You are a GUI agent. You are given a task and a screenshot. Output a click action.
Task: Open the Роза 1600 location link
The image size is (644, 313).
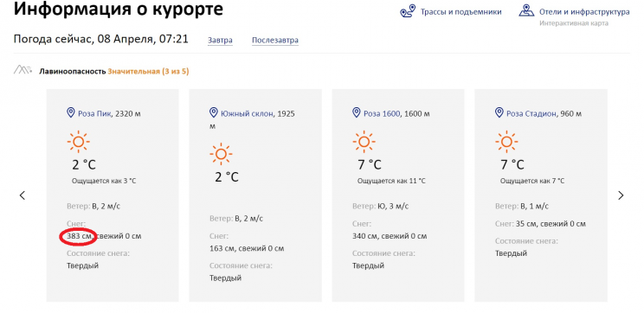click(382, 113)
